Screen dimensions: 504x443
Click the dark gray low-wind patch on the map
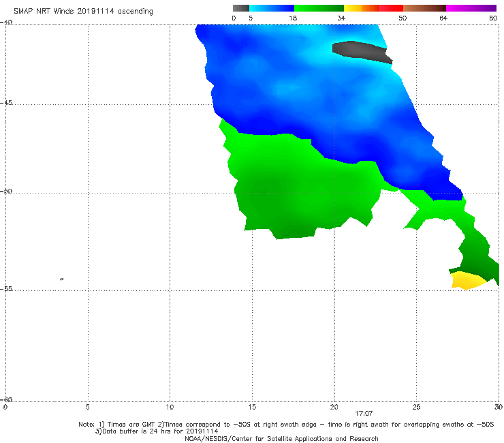click(361, 51)
